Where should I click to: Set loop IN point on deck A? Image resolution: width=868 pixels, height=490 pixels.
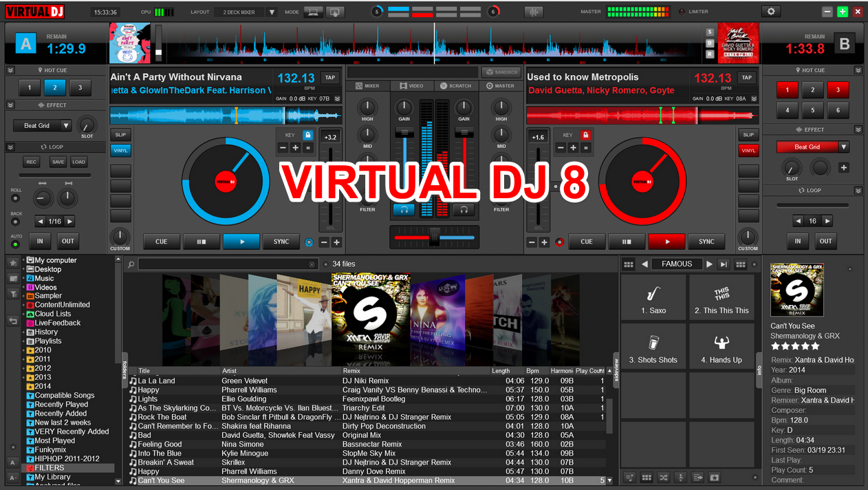[x=40, y=241]
